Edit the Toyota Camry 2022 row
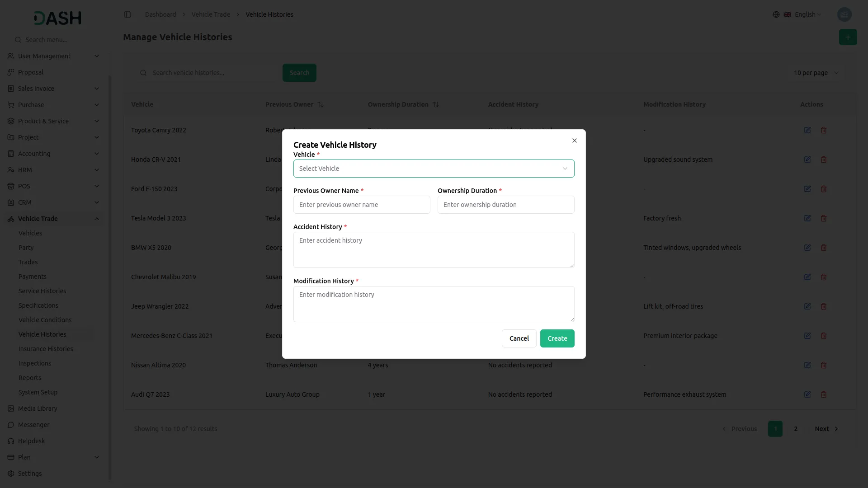This screenshot has height=488, width=868. point(807,130)
